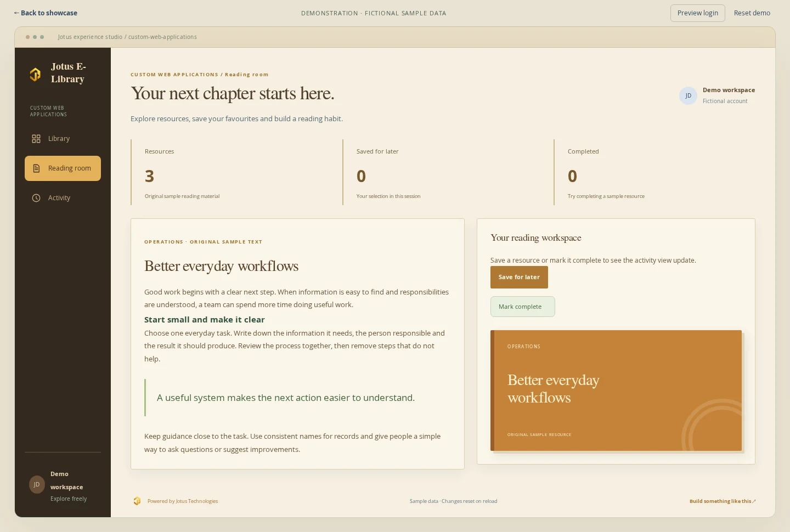Screen dimensions: 790x532
Task: Click the Preview login button
Action: pos(698,13)
